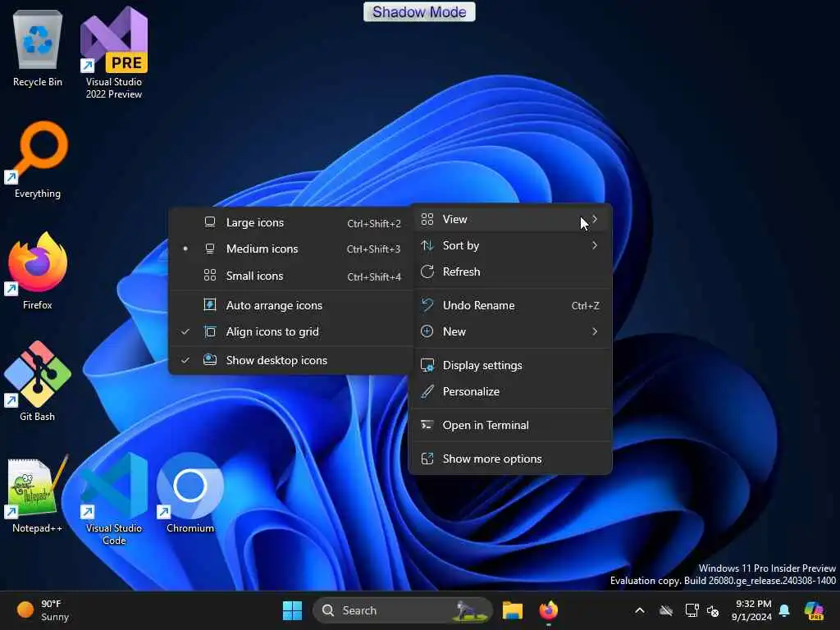Screen dimensions: 840x630
Task: Open the View submenu entry
Action: tap(510, 219)
